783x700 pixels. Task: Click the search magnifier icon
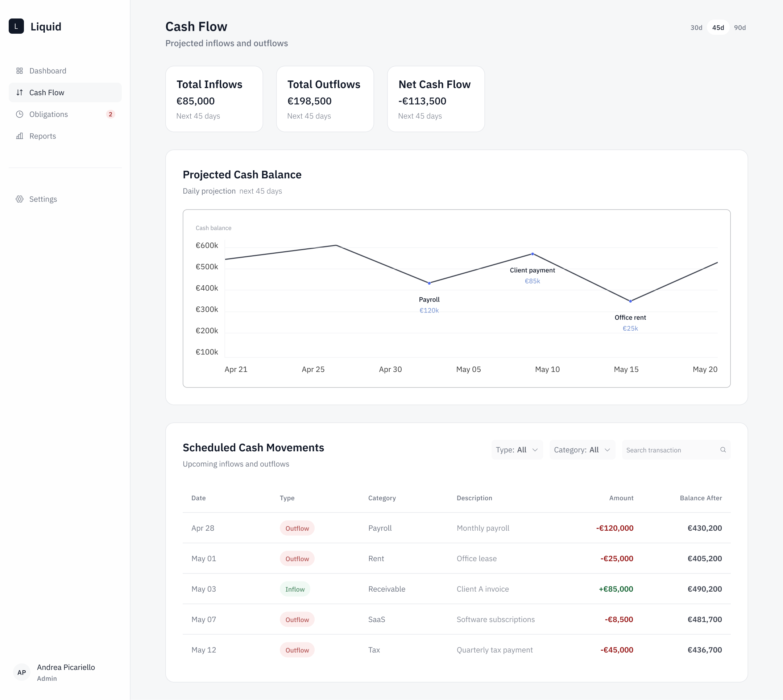[x=722, y=450]
